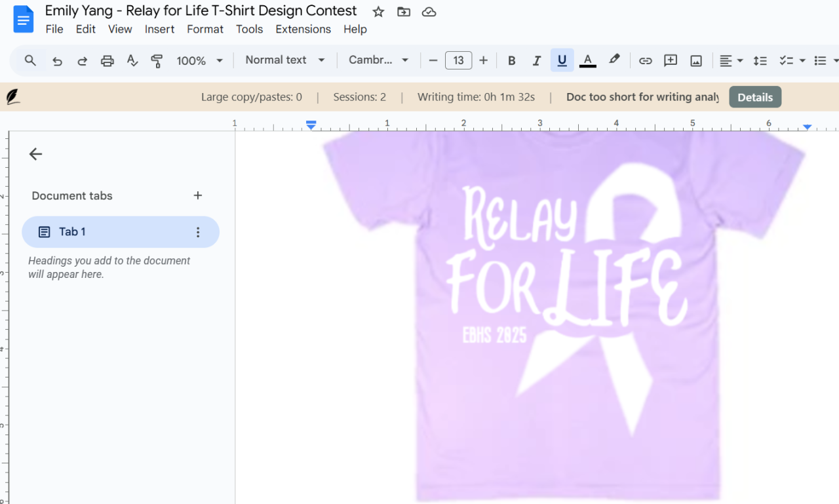Close document tabs panel with back arrow
The height and width of the screenshot is (504, 839).
pyautogui.click(x=35, y=154)
